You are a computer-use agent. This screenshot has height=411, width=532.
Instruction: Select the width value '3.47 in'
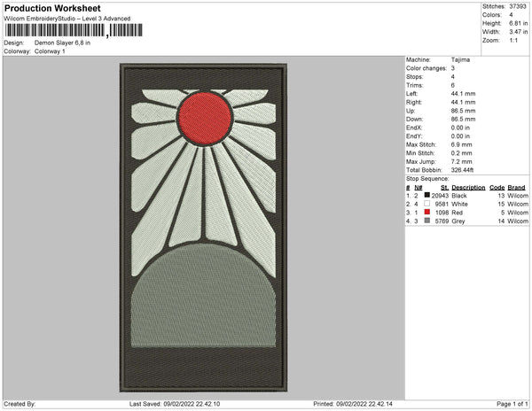click(x=519, y=32)
